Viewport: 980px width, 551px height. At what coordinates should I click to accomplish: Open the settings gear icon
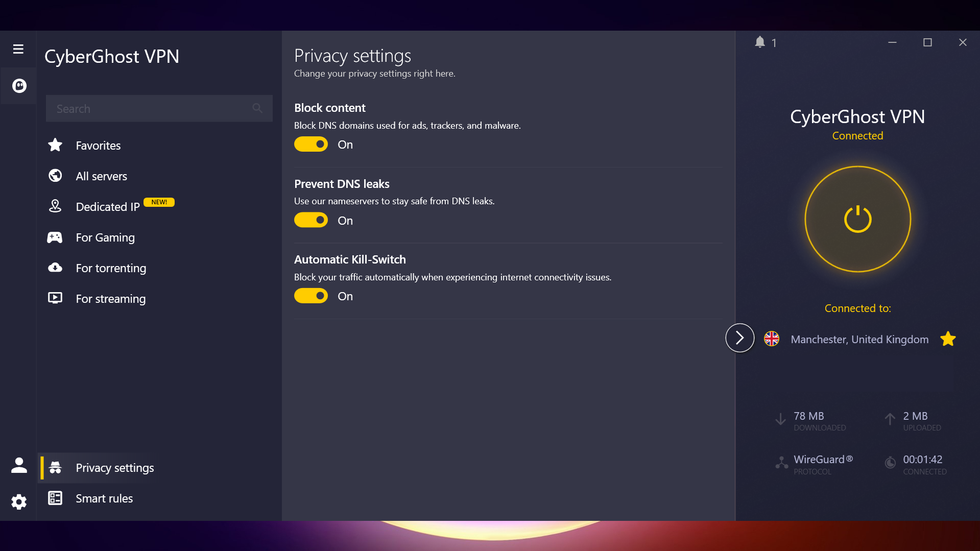pos(19,502)
